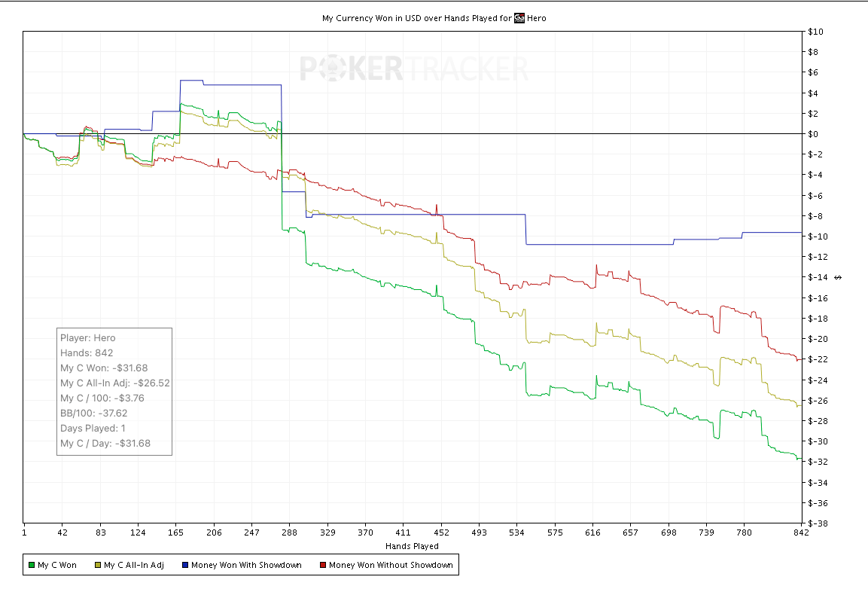Click the Hands Played x-axis label
Viewport: 868px width, 589px height.
coord(411,546)
